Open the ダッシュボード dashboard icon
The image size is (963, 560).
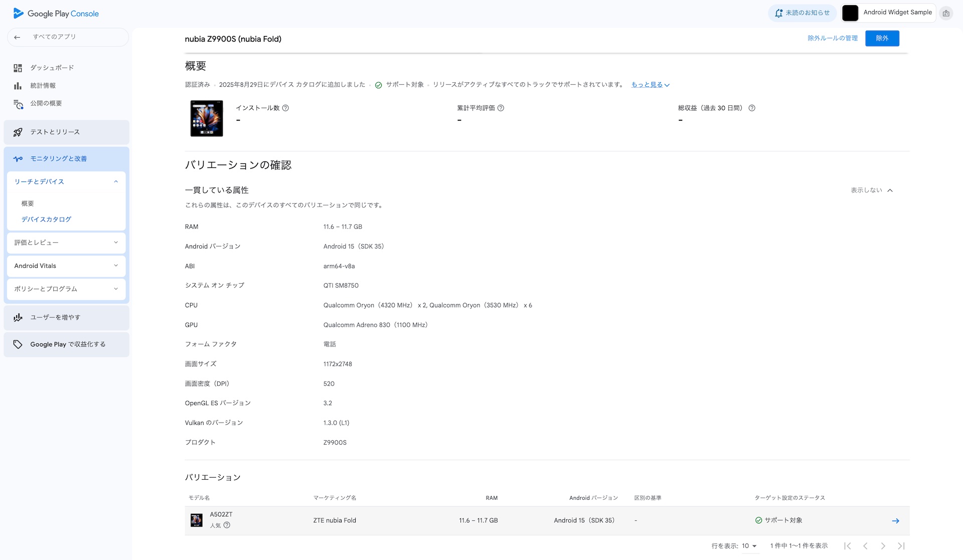coord(18,68)
